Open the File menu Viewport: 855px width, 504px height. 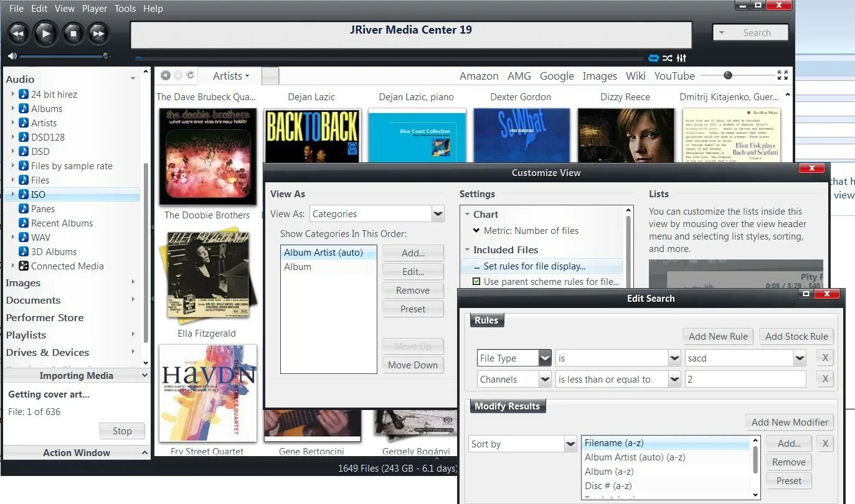[x=16, y=9]
